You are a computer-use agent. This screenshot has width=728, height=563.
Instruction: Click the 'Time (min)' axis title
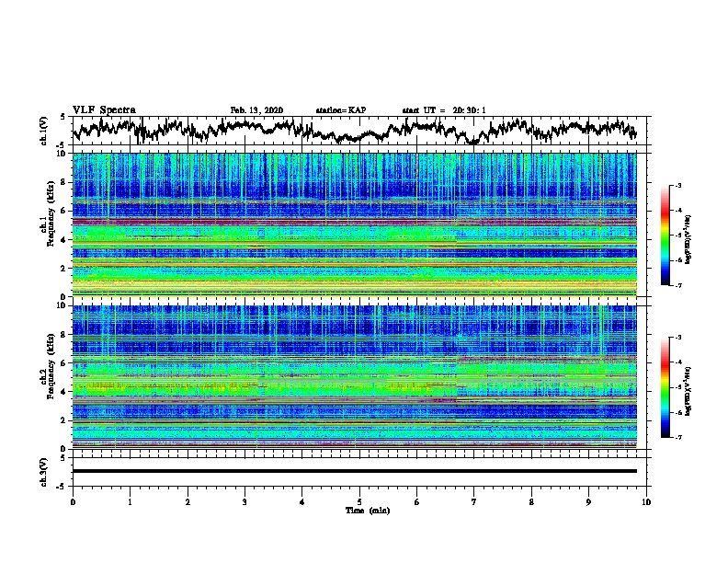[x=368, y=511]
